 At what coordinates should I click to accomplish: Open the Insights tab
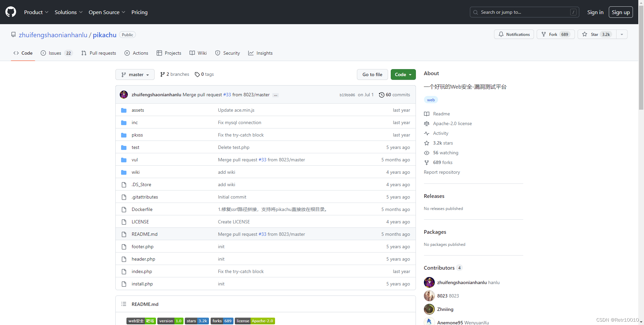pyautogui.click(x=260, y=53)
